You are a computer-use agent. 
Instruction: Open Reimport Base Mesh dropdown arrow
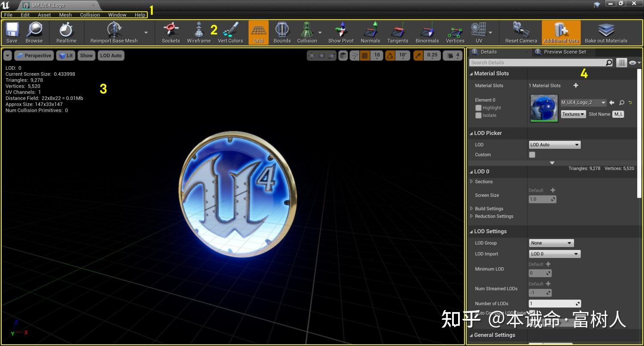coord(146,33)
